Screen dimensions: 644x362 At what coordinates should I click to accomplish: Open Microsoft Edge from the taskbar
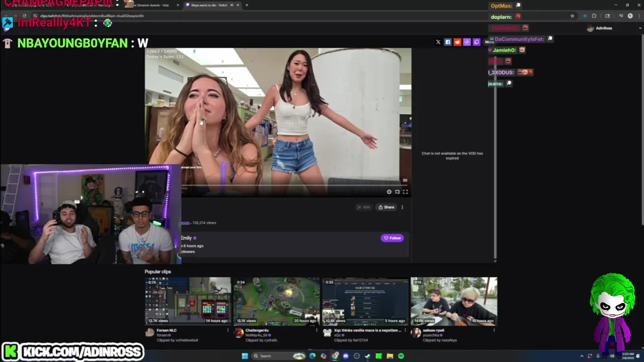coord(312,356)
